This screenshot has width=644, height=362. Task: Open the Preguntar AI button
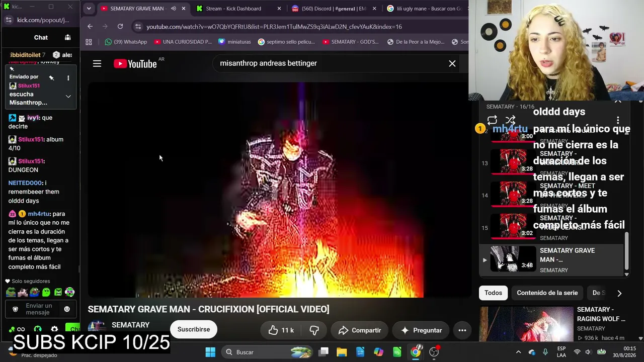(421, 330)
